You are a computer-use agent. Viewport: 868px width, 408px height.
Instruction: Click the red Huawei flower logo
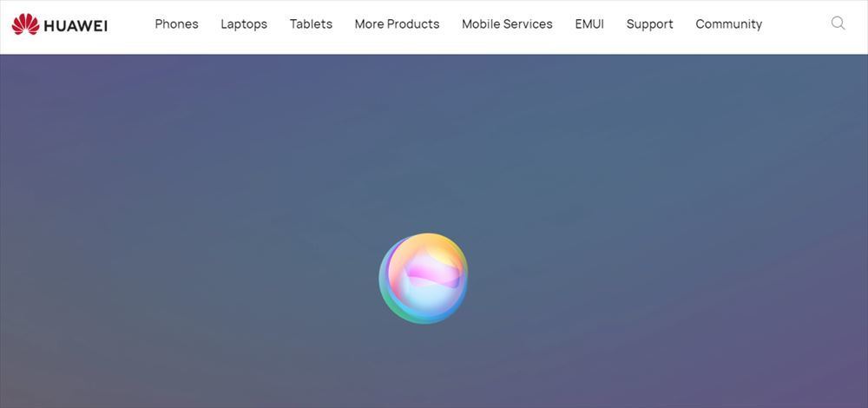pos(25,24)
